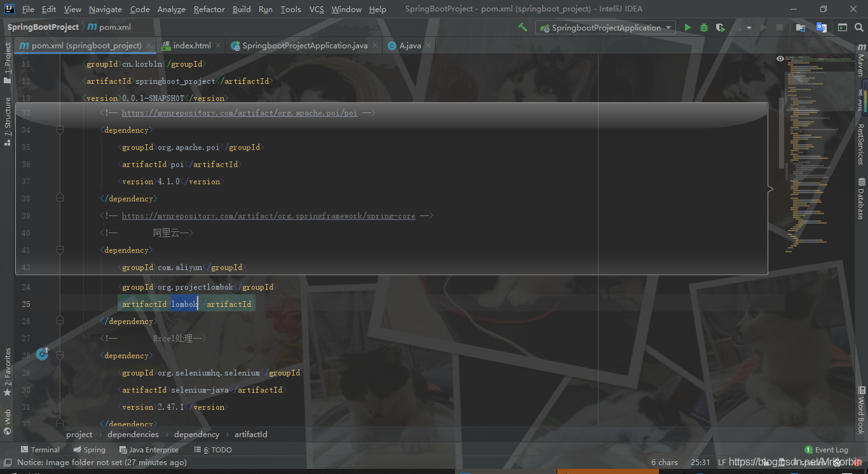Image resolution: width=868 pixels, height=474 pixels.
Task: Open the Build menu
Action: (241, 9)
